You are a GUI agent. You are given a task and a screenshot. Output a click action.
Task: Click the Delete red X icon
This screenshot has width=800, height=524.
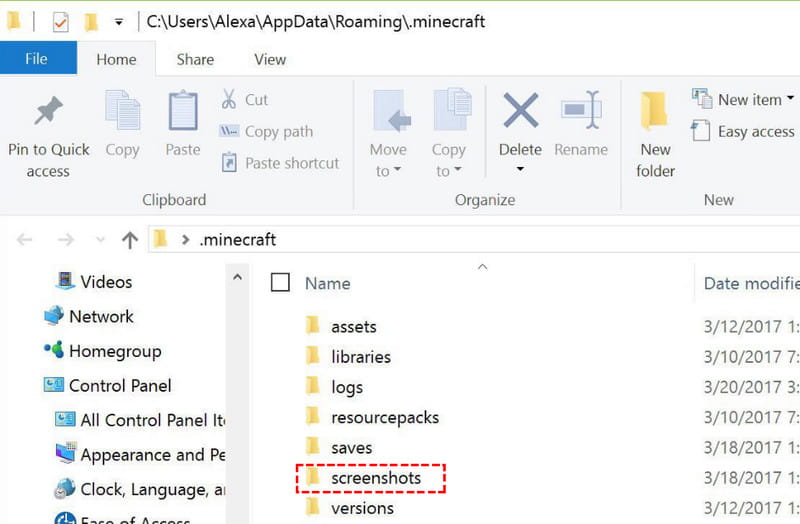[x=520, y=110]
